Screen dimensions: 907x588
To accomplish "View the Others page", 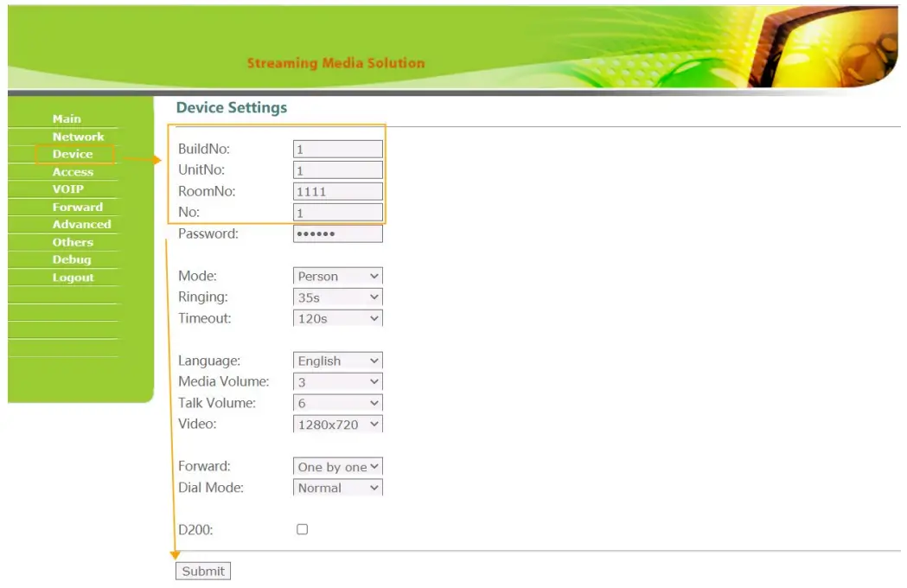I will [72, 241].
